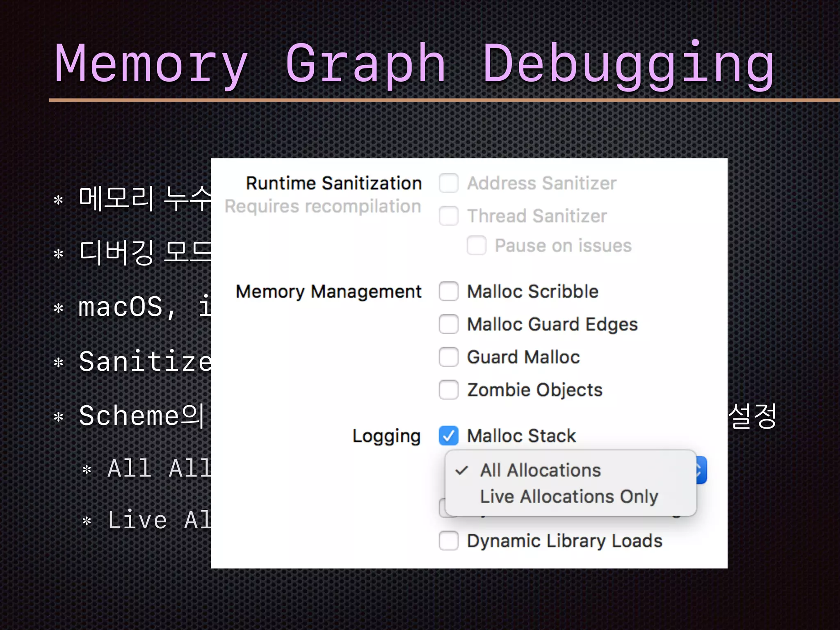Click the Runtime Sanitization heading
The height and width of the screenshot is (630, 840).
coord(333,183)
